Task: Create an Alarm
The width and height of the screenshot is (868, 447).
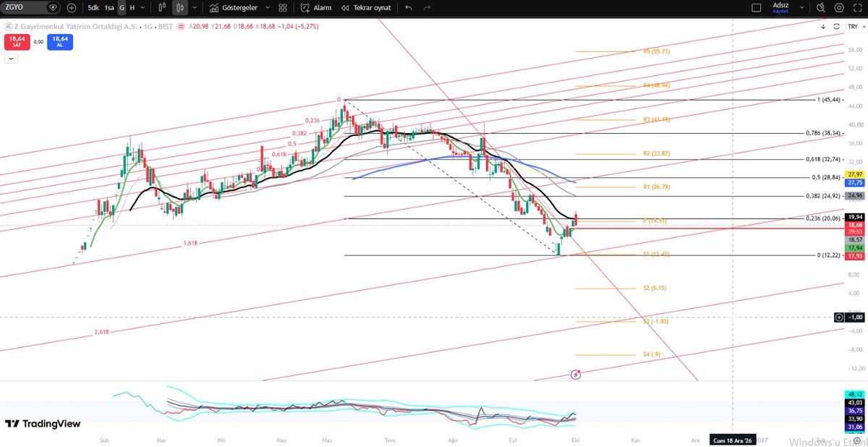Action: (316, 8)
